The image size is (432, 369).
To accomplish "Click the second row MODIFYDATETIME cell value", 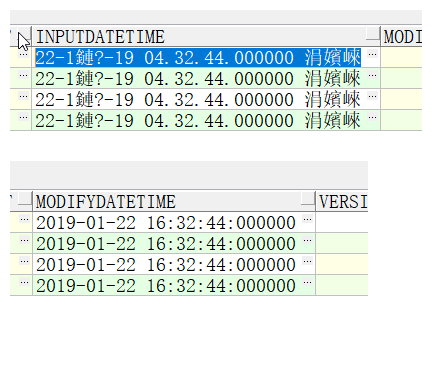I will tap(166, 244).
